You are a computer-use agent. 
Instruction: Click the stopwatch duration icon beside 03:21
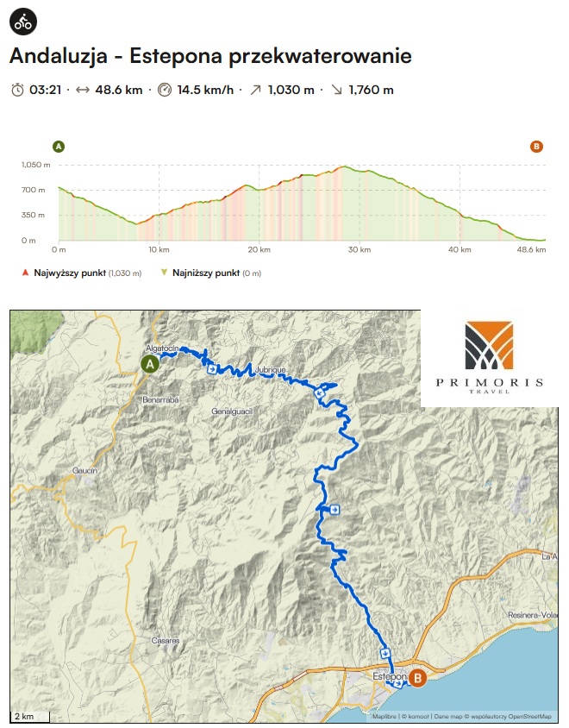[x=17, y=90]
